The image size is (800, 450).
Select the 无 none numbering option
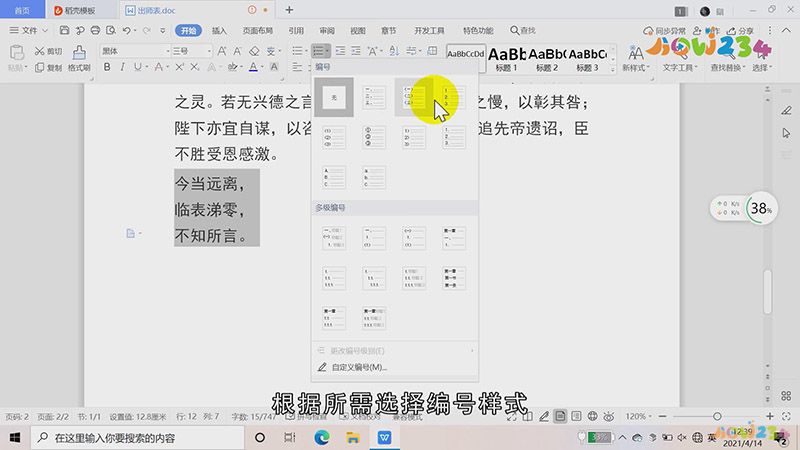(334, 97)
